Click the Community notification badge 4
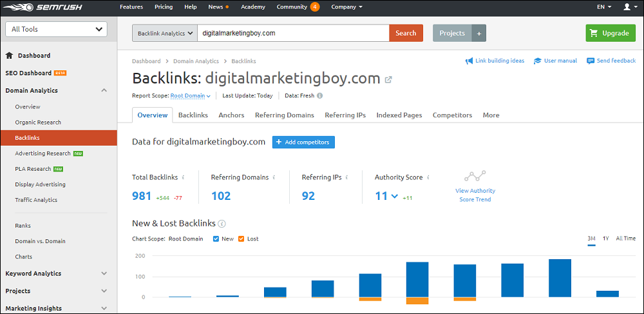Viewport: 644px width, 314px height. click(x=315, y=7)
